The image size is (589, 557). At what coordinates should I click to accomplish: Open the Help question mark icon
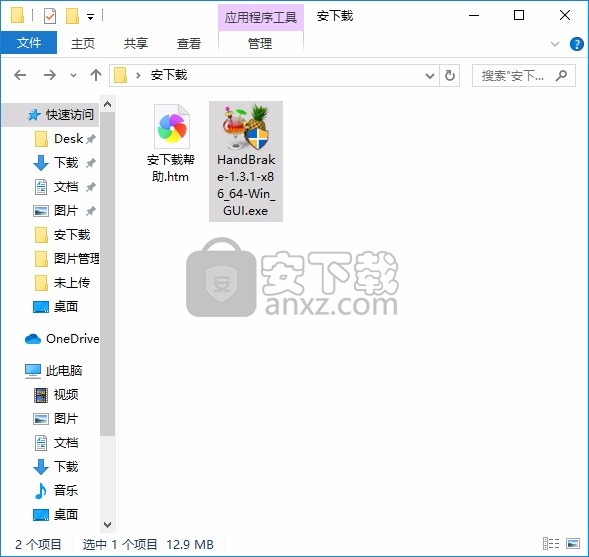point(576,44)
